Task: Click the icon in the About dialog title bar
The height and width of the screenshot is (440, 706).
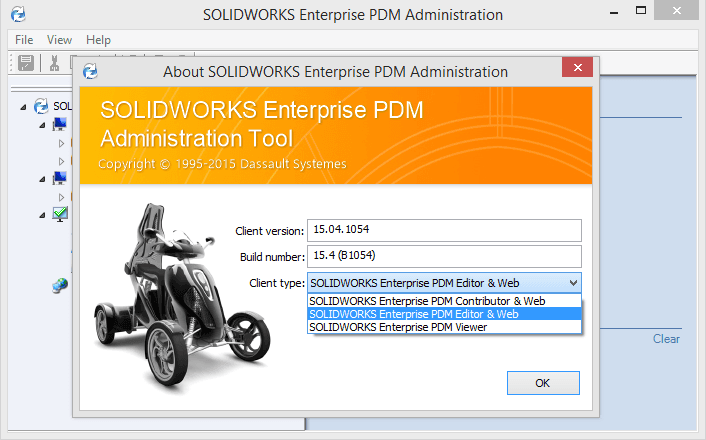Action: 91,71
